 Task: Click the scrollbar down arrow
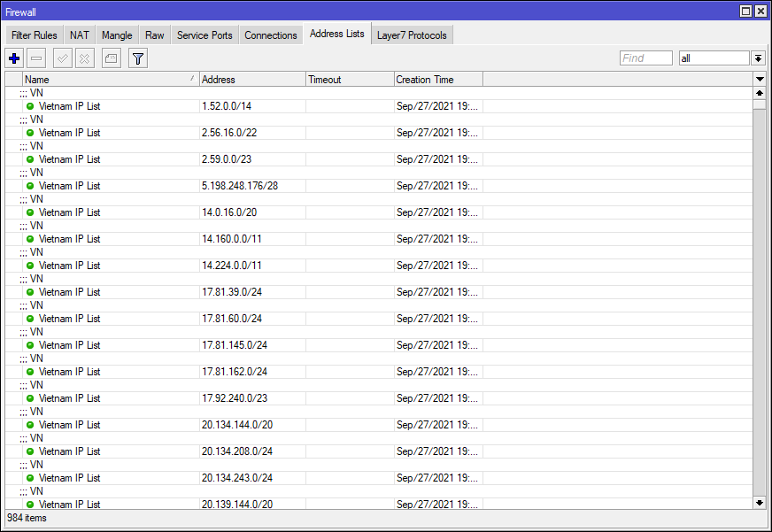point(759,502)
